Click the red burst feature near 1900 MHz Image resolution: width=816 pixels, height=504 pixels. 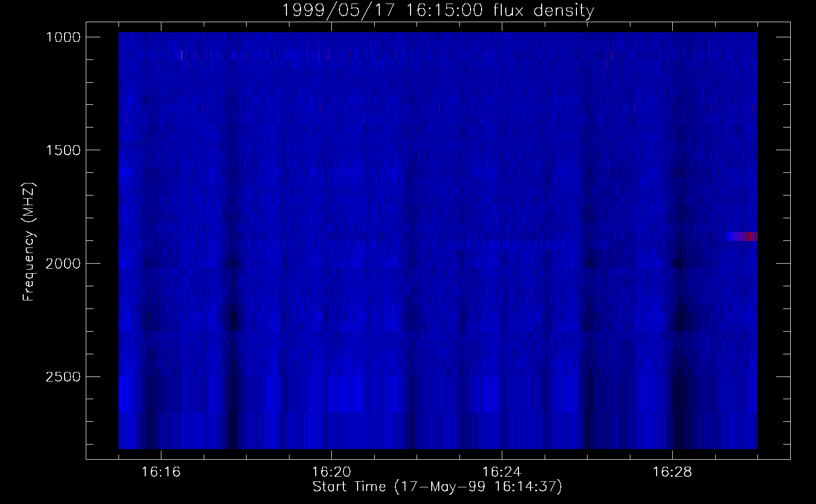742,236
